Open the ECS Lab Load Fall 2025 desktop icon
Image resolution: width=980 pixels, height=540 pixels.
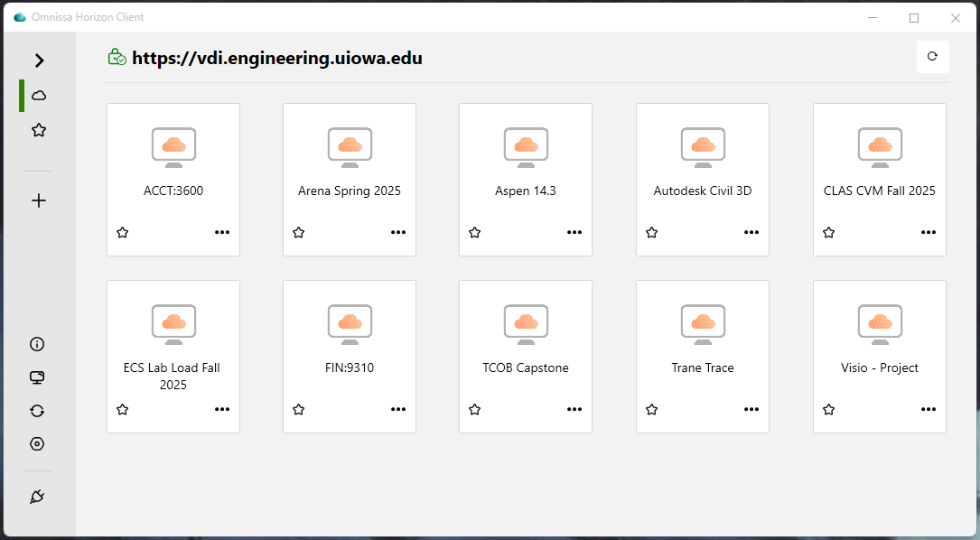coord(173,325)
